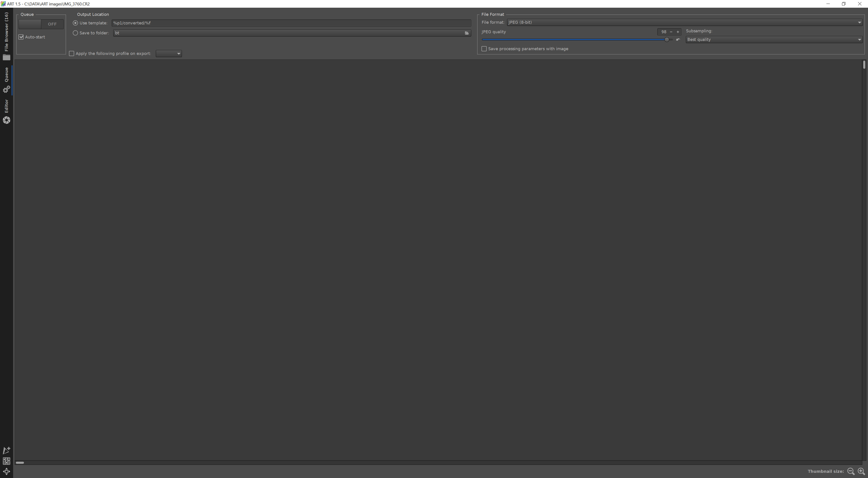This screenshot has height=478, width=868.
Task: Zoom out thumbnail size
Action: pos(851,471)
